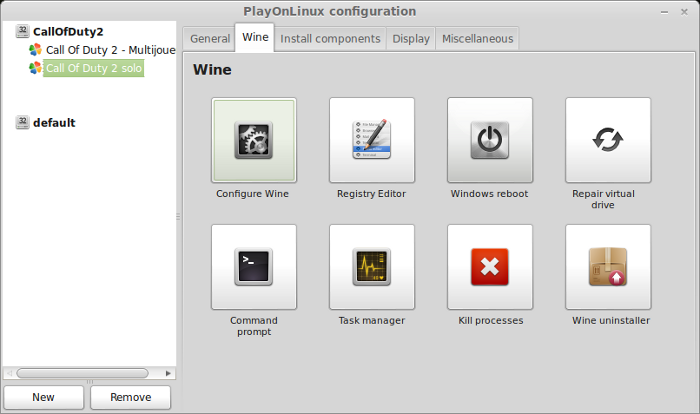Click the Configure Wine label text

(253, 194)
